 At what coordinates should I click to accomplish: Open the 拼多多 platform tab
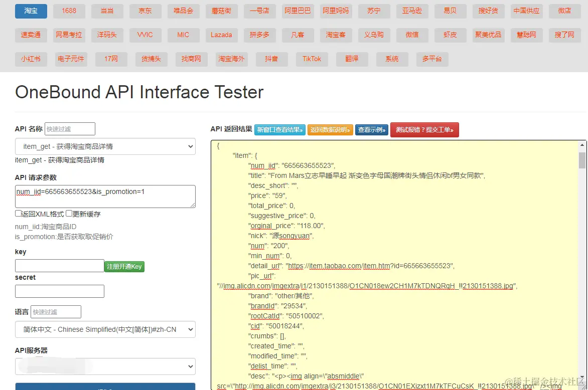pos(259,35)
